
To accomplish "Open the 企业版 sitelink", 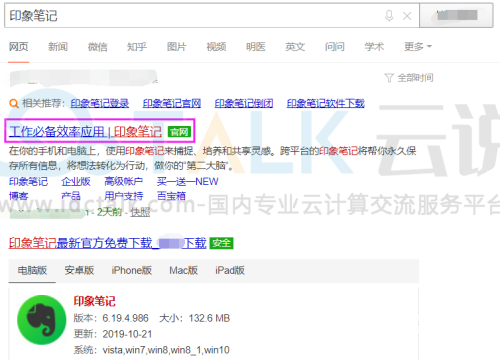I will pos(76,182).
